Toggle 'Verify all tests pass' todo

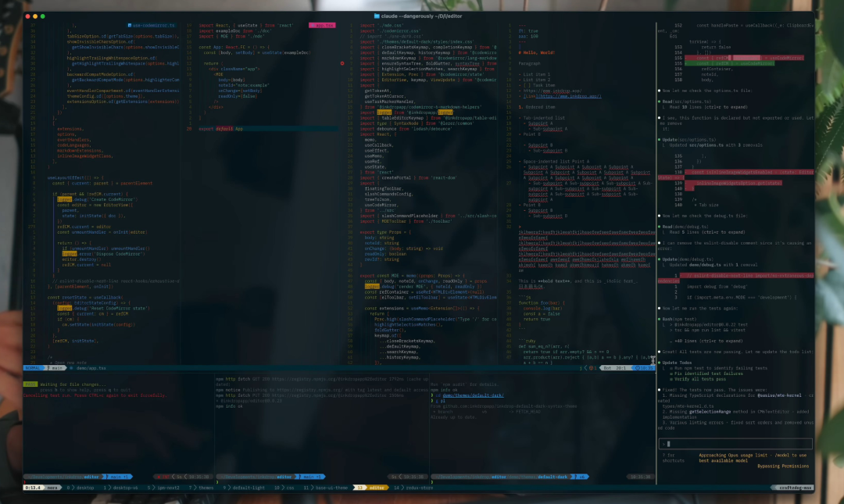698,379
